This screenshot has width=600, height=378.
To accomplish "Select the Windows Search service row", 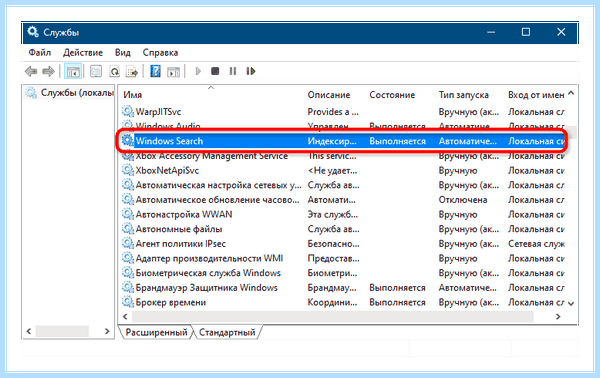I will [343, 141].
